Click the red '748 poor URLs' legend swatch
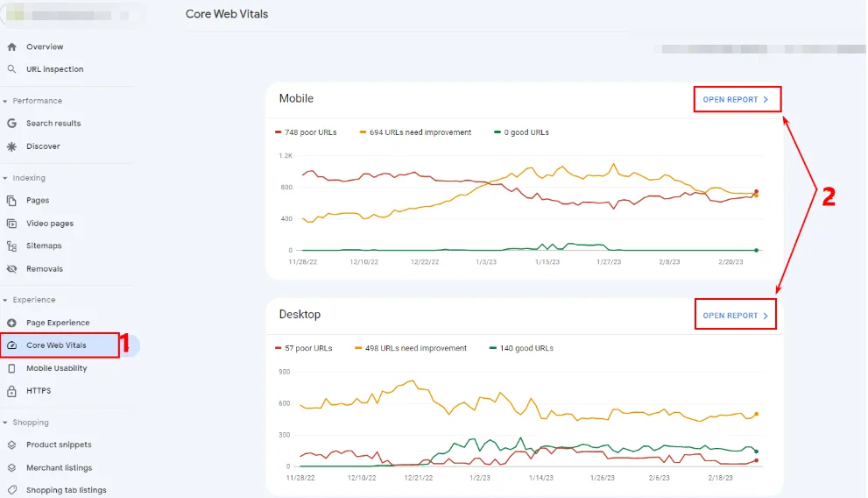Image resolution: width=868 pixels, height=498 pixels. tap(278, 132)
